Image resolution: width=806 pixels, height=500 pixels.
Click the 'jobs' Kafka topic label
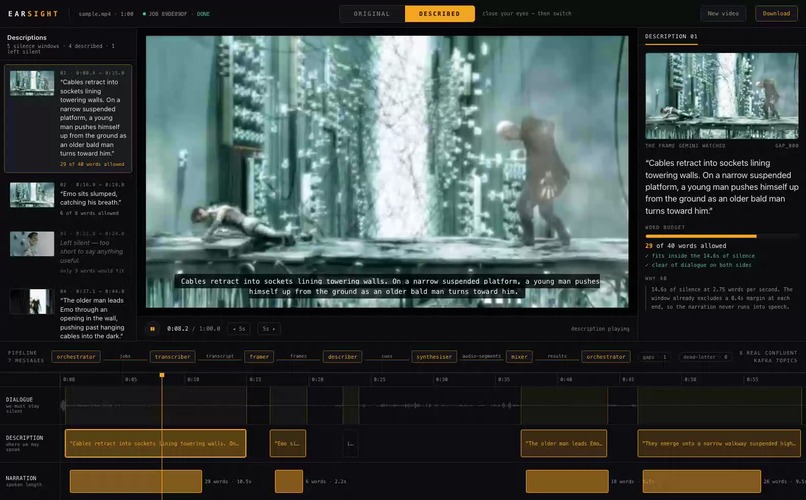click(125, 356)
